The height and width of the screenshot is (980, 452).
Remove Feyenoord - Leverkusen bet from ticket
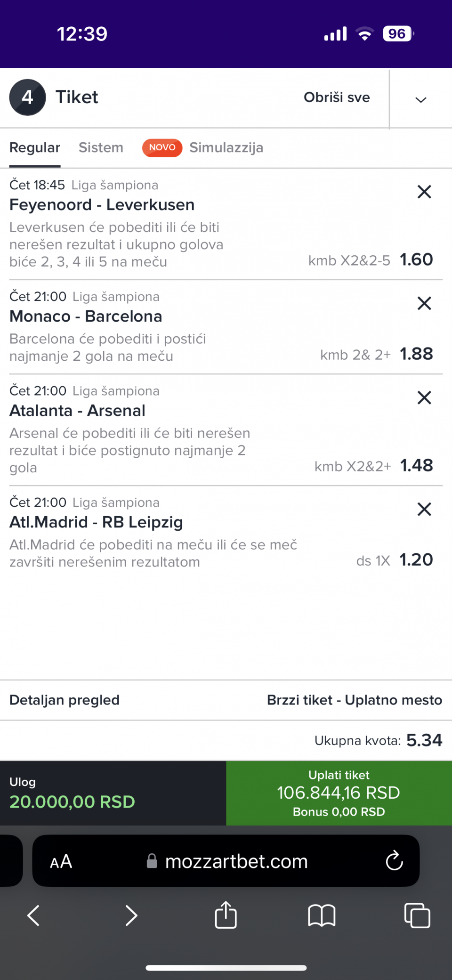[x=424, y=192]
